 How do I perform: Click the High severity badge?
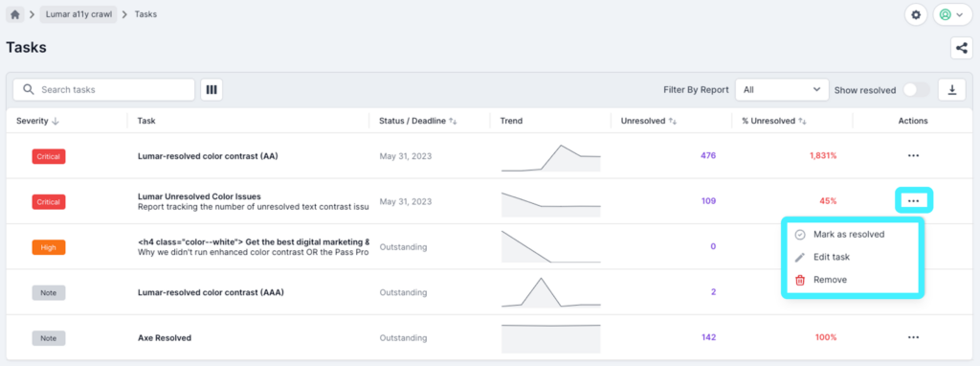[x=49, y=247]
